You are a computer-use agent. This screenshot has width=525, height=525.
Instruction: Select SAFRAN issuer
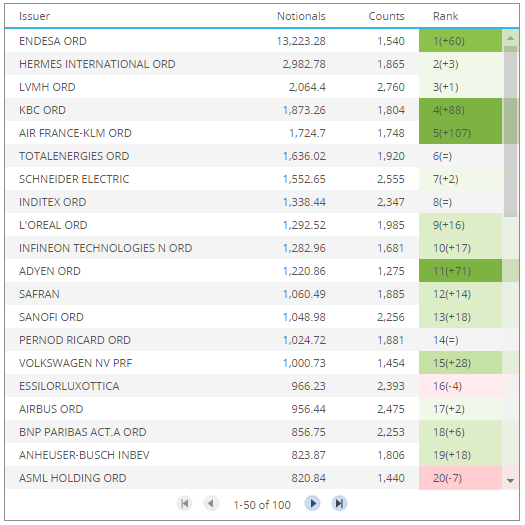point(40,294)
